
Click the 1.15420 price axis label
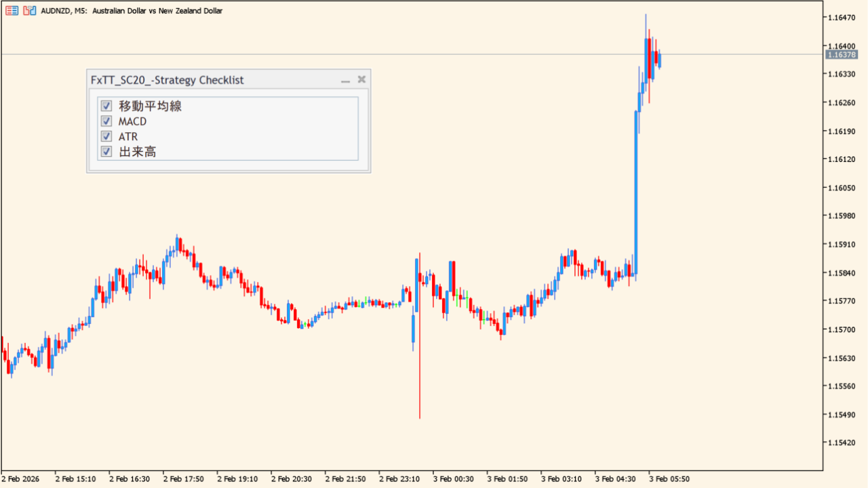tap(842, 443)
